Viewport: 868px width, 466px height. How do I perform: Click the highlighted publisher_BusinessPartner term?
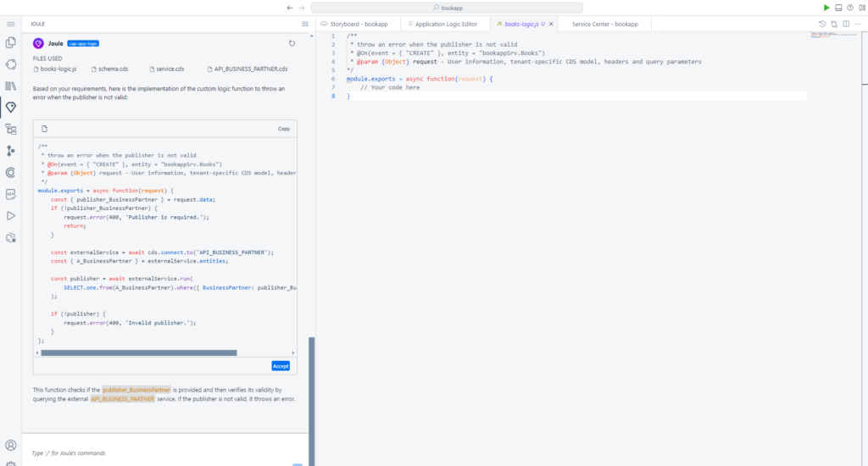coord(136,391)
